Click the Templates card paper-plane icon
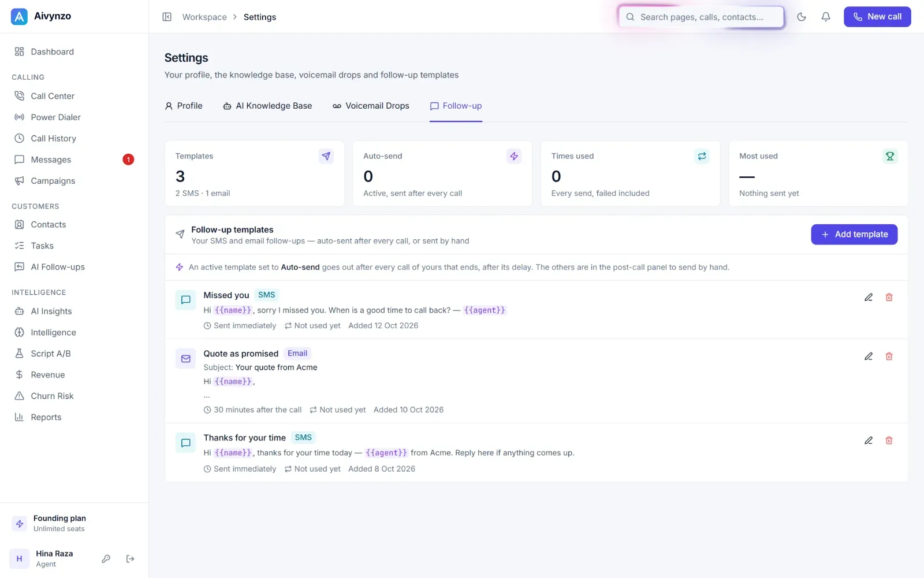 [x=326, y=156]
